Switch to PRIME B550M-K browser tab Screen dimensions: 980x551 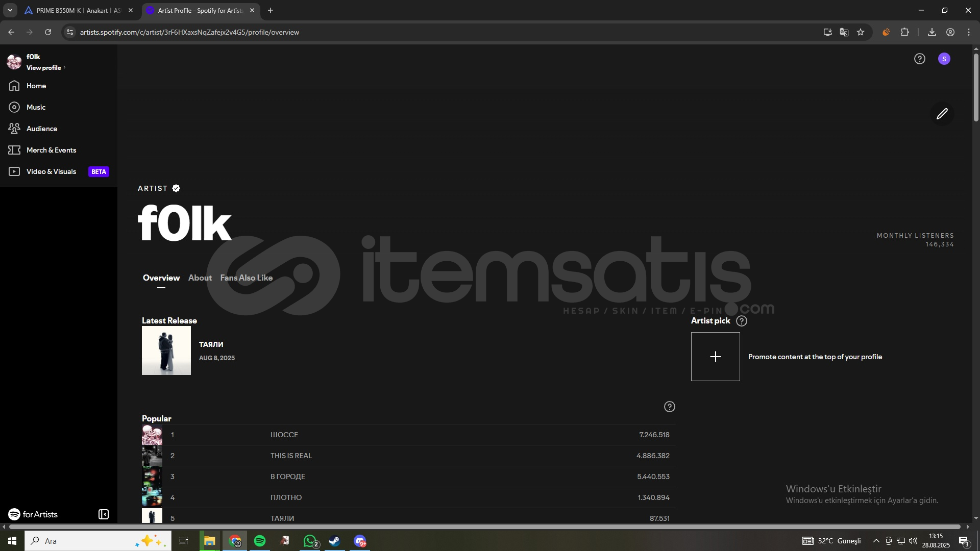point(79,10)
